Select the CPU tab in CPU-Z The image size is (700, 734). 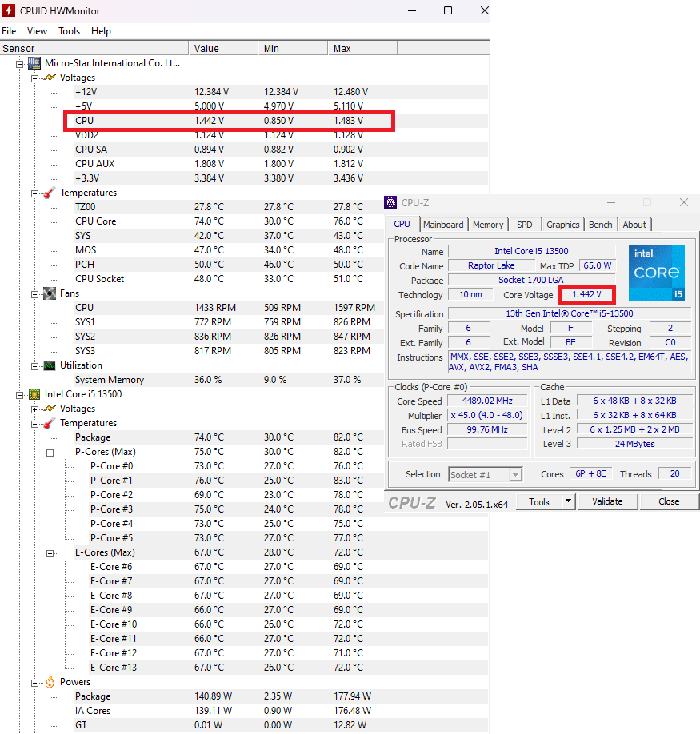pyautogui.click(x=402, y=224)
